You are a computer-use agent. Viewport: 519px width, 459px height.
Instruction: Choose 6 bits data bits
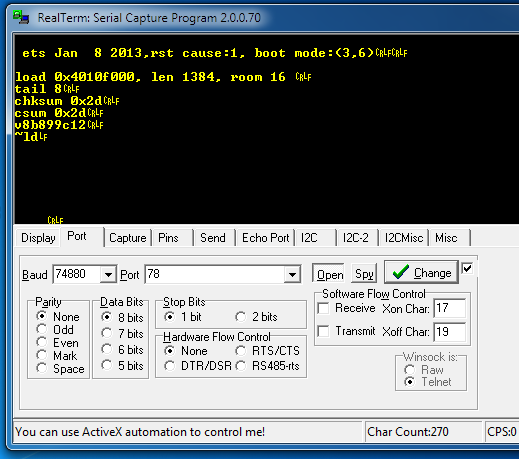[x=122, y=349]
